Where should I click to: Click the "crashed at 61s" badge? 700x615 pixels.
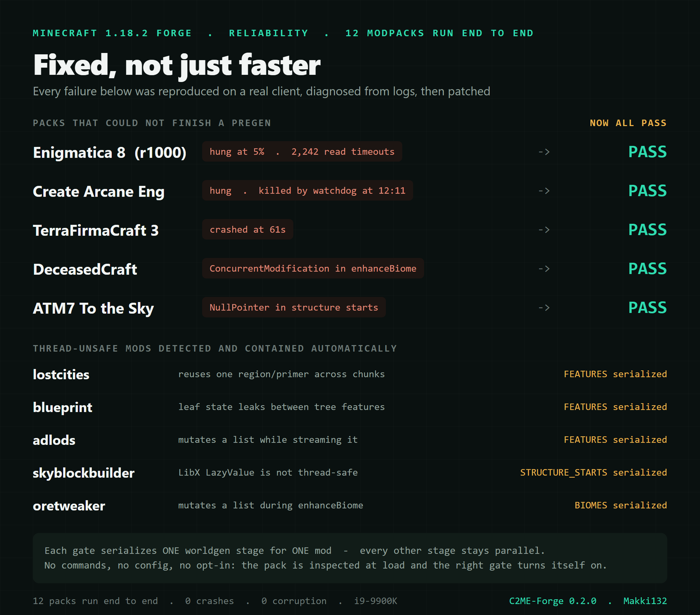tap(247, 230)
